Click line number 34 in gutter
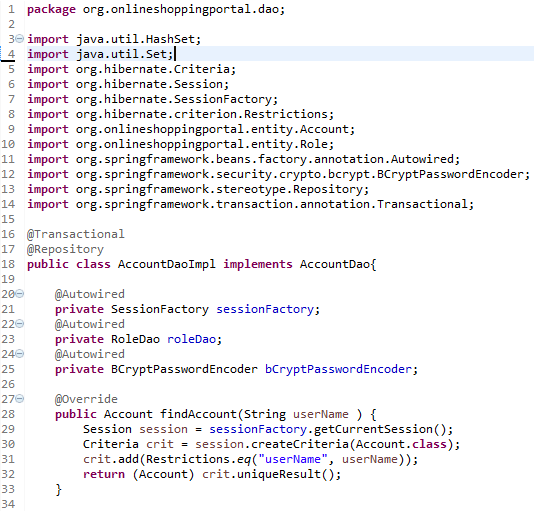The height and width of the screenshot is (511, 534). pos(8,504)
